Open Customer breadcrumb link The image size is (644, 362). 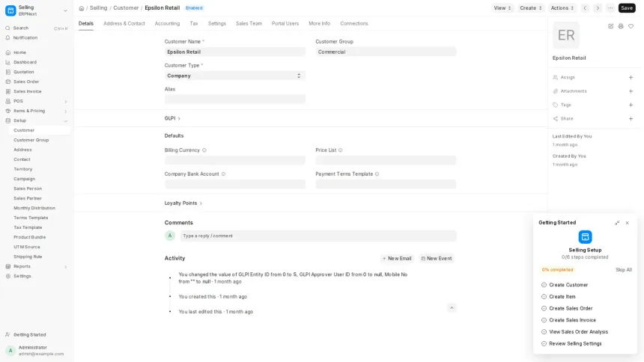tap(126, 7)
